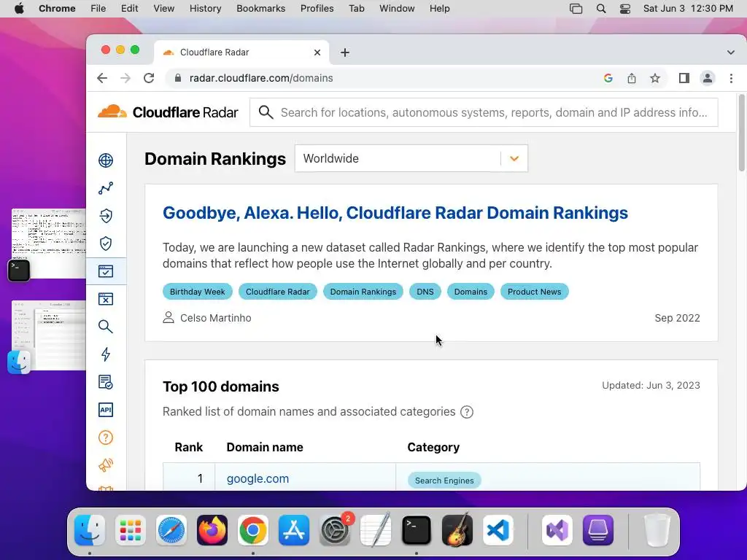Open Safari from the Dock
Screen dimensions: 747x560
coord(171,530)
